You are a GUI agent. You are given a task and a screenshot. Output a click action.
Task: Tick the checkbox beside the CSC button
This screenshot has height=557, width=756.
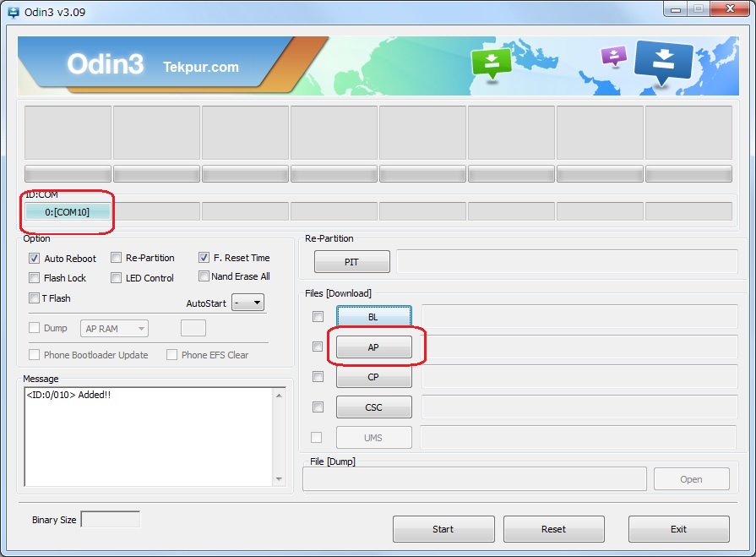pos(318,407)
